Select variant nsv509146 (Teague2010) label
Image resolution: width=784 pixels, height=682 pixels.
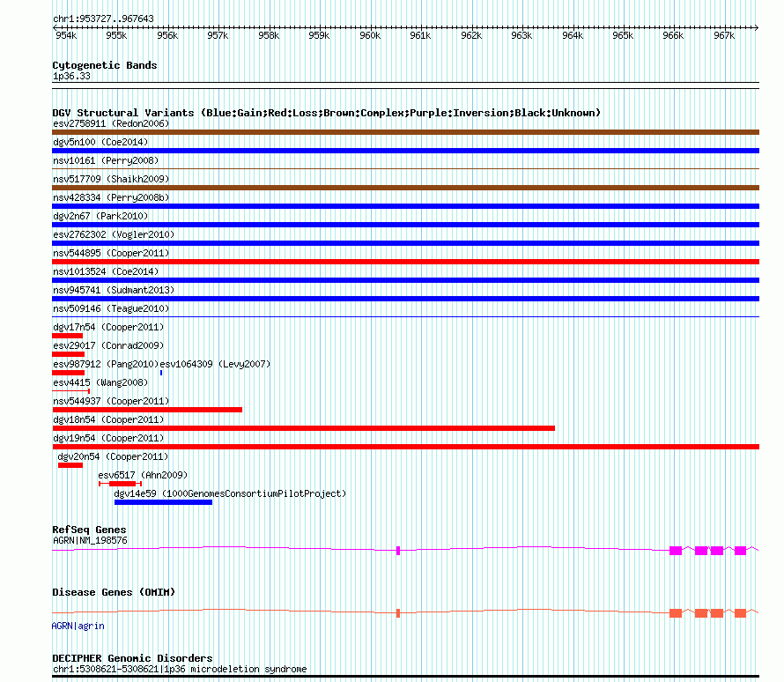point(111,308)
